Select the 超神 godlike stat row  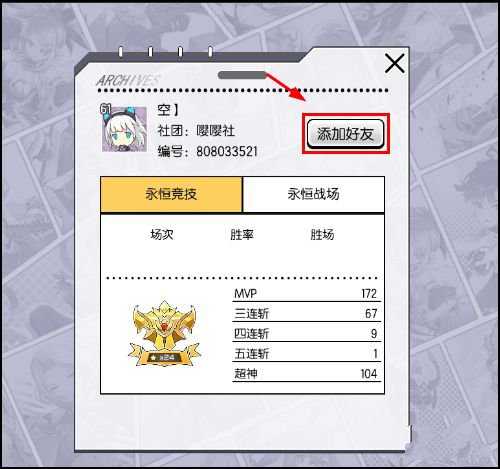[x=306, y=374]
